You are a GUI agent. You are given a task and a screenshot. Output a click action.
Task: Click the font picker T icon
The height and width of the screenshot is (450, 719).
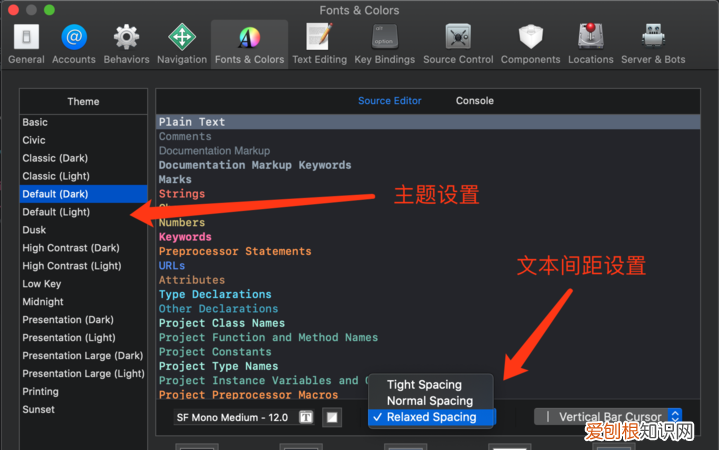point(306,417)
